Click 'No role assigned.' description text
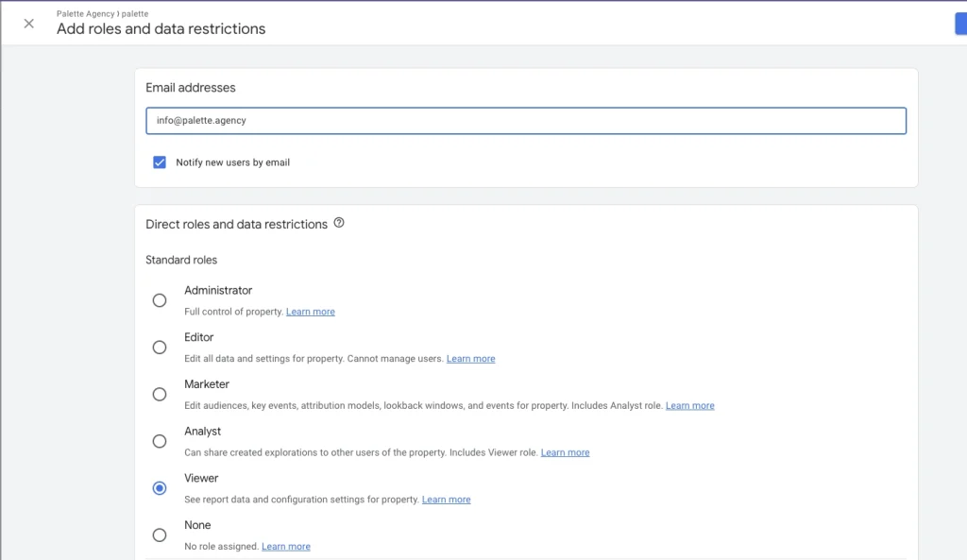 [x=221, y=546]
